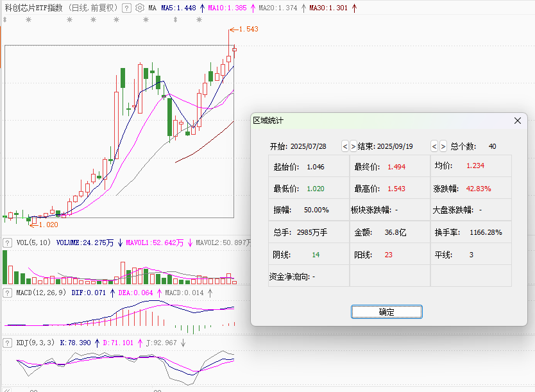The image size is (535, 392).
Task: Close the 区域统计 dialog with X
Action: coord(518,121)
